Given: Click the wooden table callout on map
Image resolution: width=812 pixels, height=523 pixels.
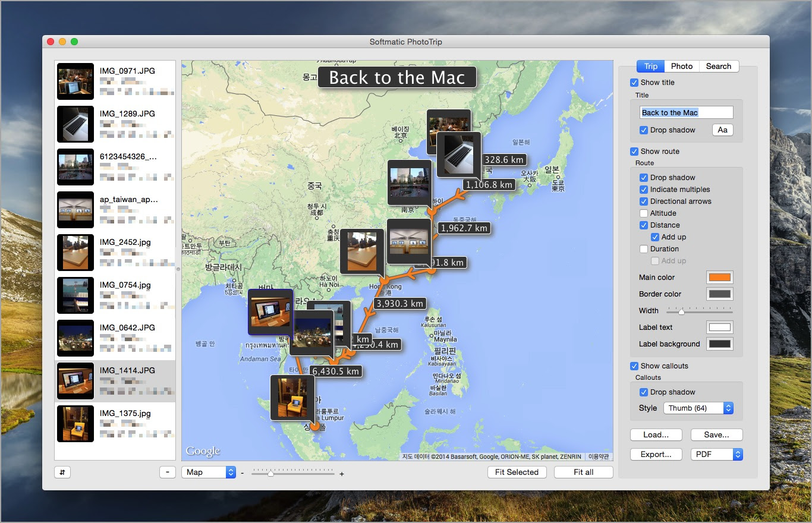Looking at the screenshot, I should tap(362, 251).
